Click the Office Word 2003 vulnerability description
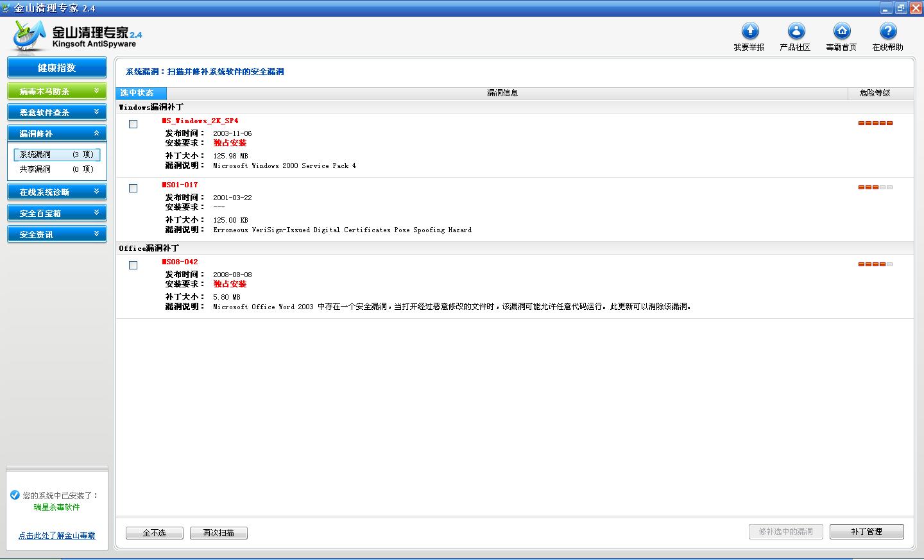Image resolution: width=924 pixels, height=560 pixels. (453, 307)
